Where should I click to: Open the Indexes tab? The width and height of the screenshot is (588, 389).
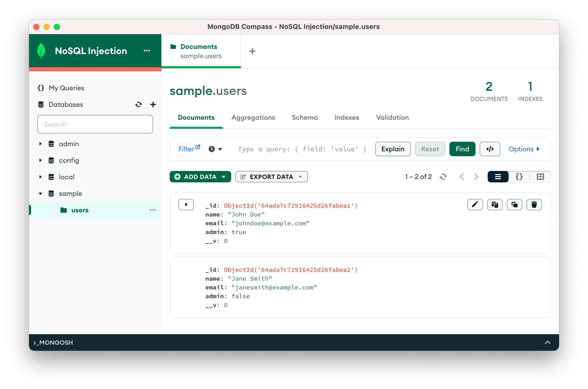(x=346, y=117)
